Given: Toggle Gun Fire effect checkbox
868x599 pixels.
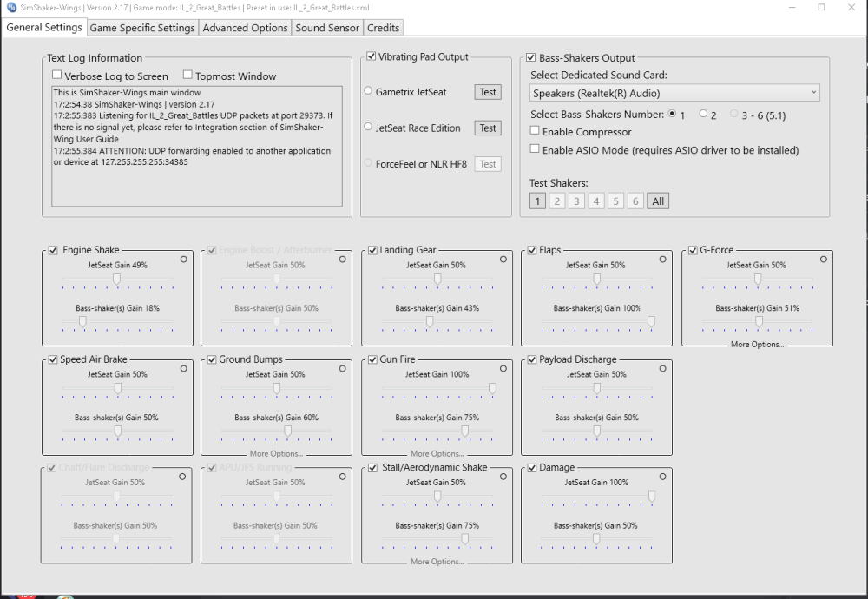Looking at the screenshot, I should coord(372,360).
